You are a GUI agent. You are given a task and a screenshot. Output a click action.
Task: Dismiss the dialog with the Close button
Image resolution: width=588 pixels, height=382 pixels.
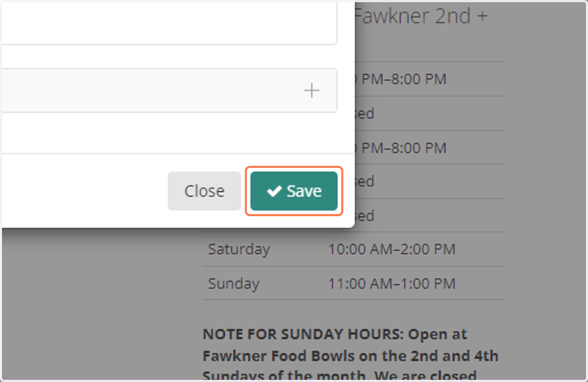coord(204,191)
